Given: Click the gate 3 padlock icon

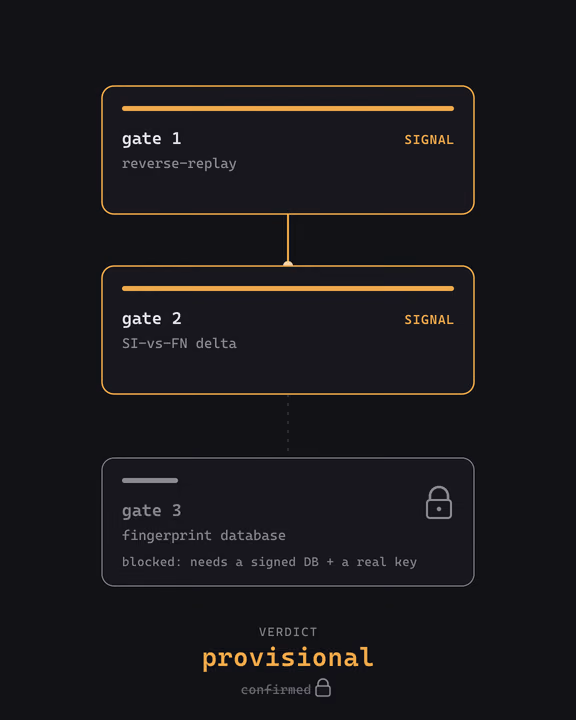Looking at the screenshot, I should coord(439,503).
